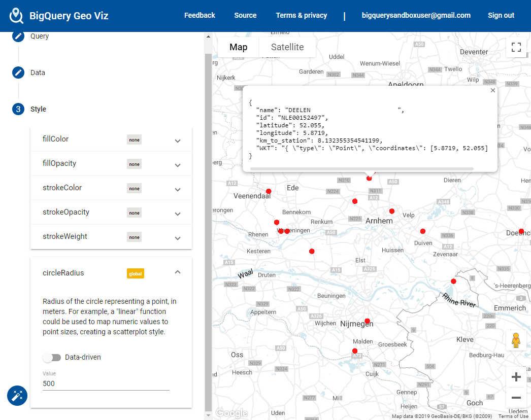The image size is (531, 420).
Task: Click the red marker near Velp
Action: pos(392,211)
